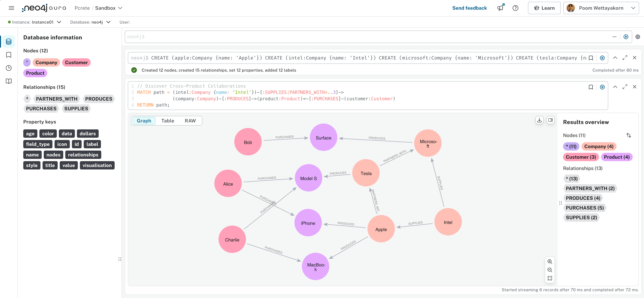
Task: Expand the Instance01 instance dropdown
Action: point(59,22)
